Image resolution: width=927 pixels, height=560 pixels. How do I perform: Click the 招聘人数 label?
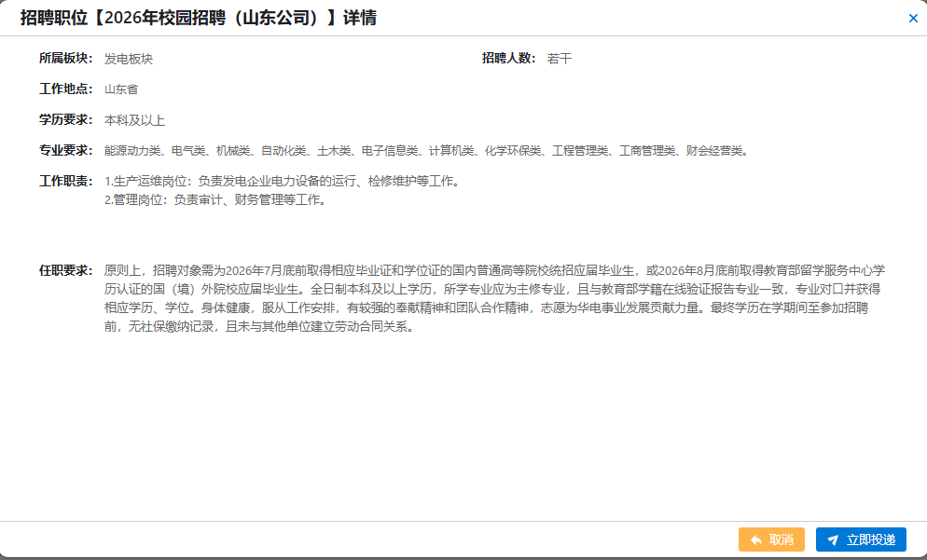[x=508, y=59]
